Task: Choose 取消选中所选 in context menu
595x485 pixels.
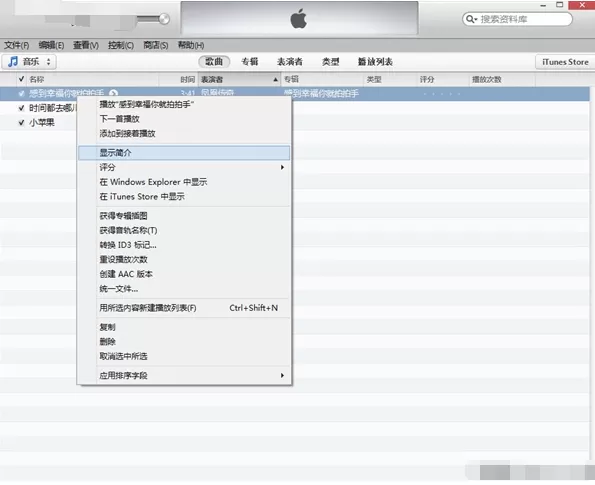Action: tap(184, 356)
